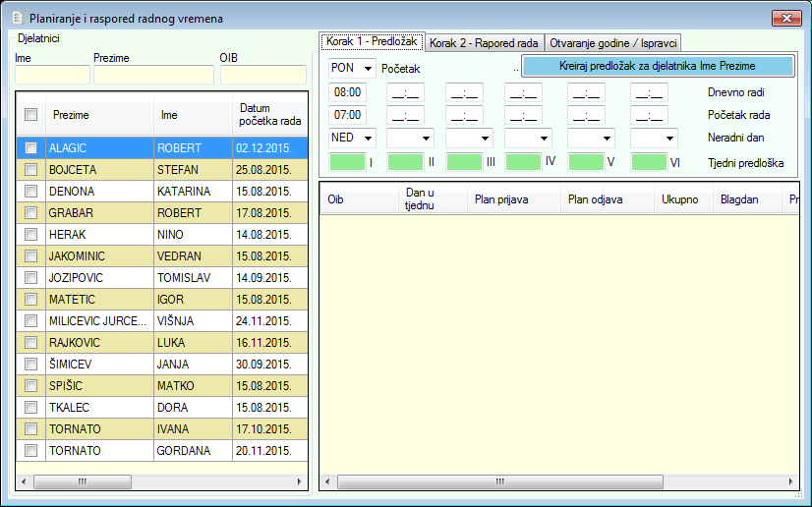Screen dimensions: 812x507
Task: Select surname cell SPIŠIC
Action: pos(99,386)
